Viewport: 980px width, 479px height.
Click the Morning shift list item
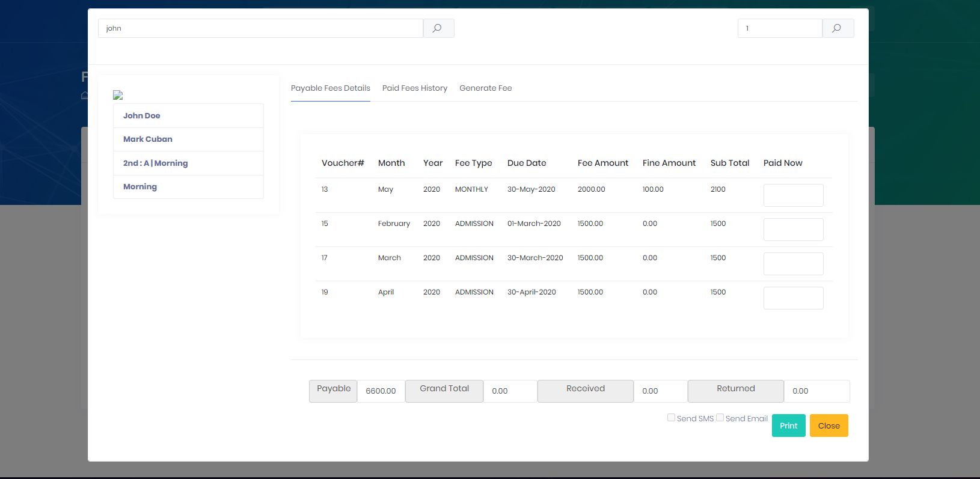(x=188, y=186)
